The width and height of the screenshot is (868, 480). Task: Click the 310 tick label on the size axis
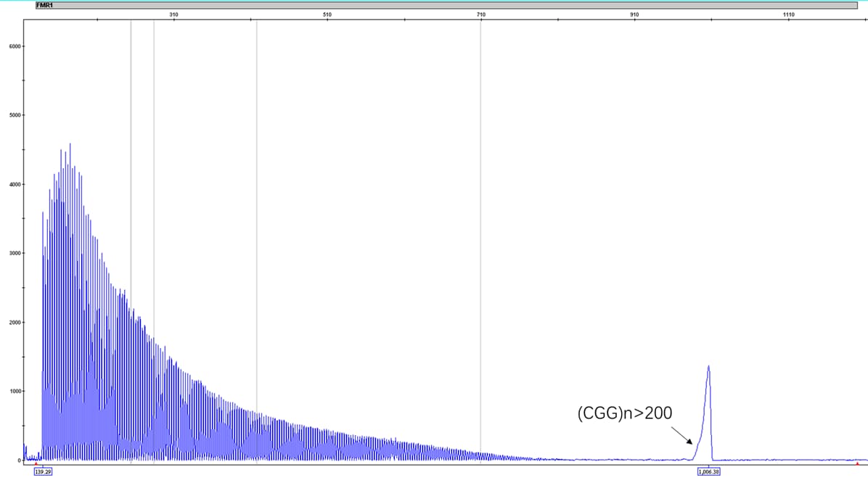coord(173,15)
